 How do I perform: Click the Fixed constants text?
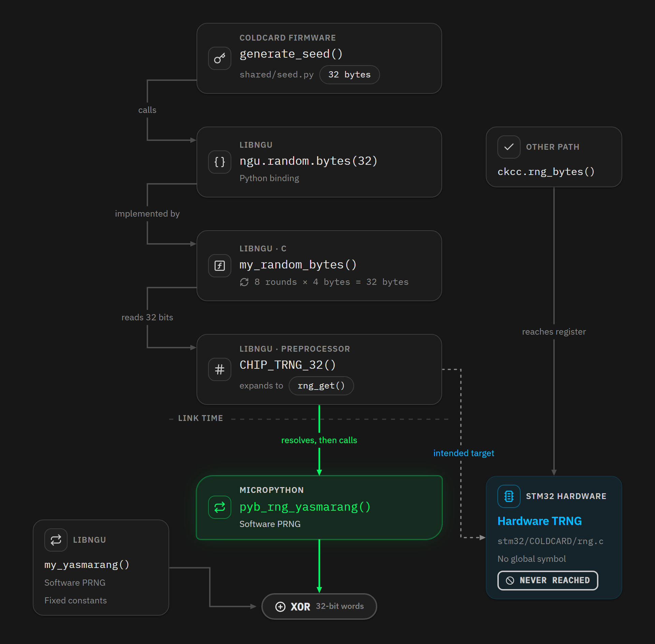75,601
